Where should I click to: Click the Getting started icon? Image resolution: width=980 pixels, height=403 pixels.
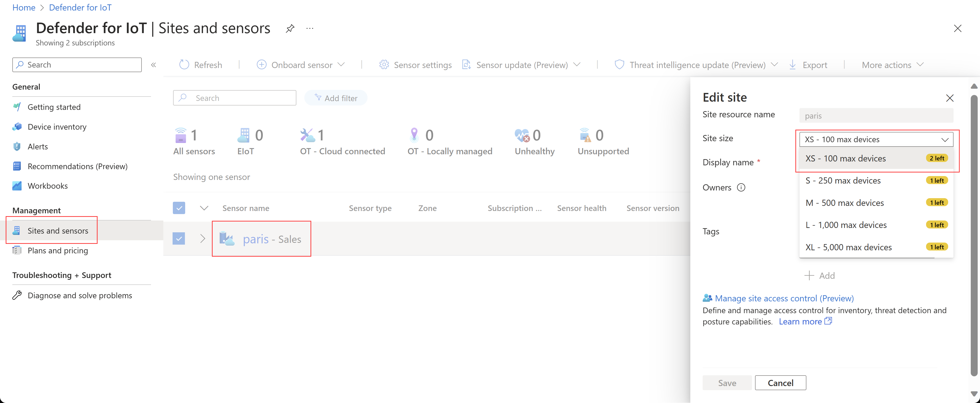click(17, 106)
